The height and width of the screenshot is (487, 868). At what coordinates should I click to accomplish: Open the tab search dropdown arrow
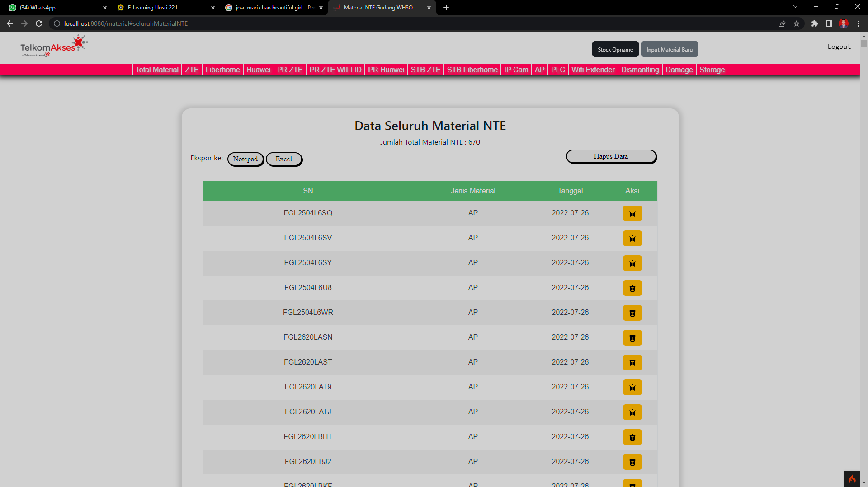coord(795,7)
